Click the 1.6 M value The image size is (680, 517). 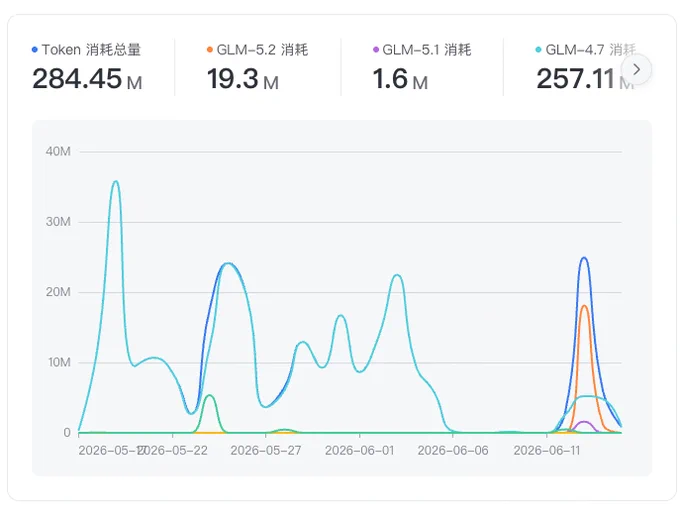click(x=400, y=79)
